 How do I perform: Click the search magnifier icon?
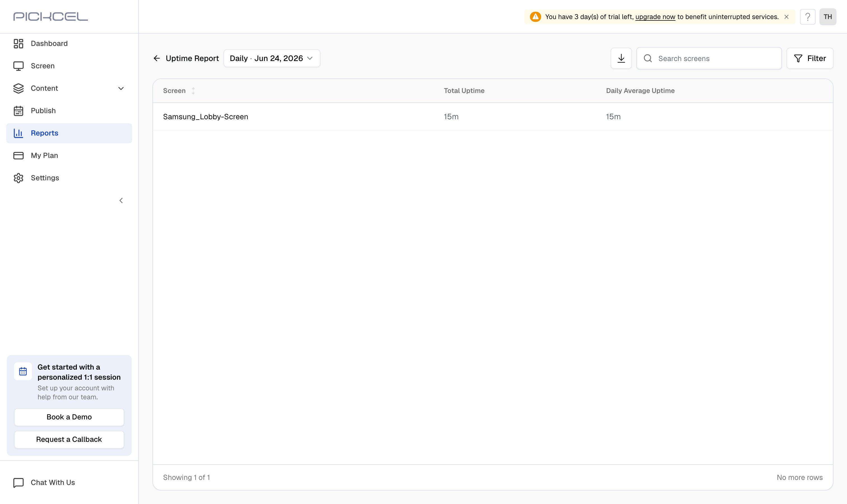(648, 59)
